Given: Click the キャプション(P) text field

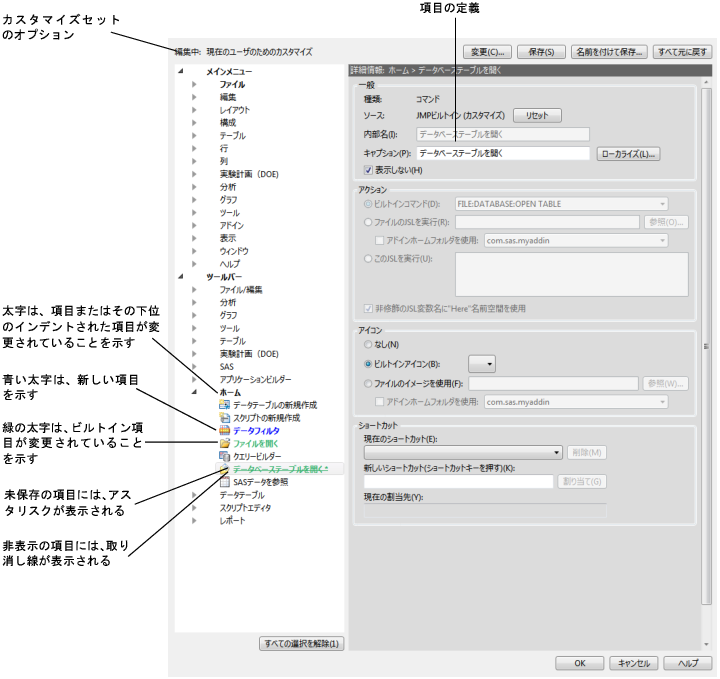Looking at the screenshot, I should click(503, 153).
